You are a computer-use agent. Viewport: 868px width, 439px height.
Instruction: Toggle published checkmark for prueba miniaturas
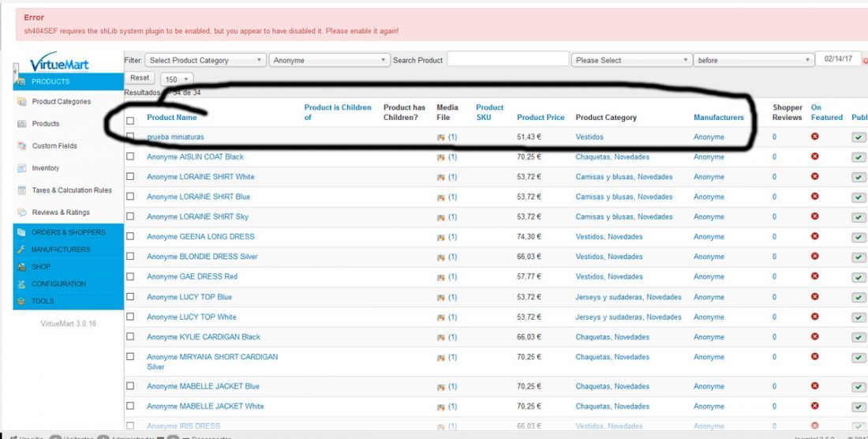point(858,137)
